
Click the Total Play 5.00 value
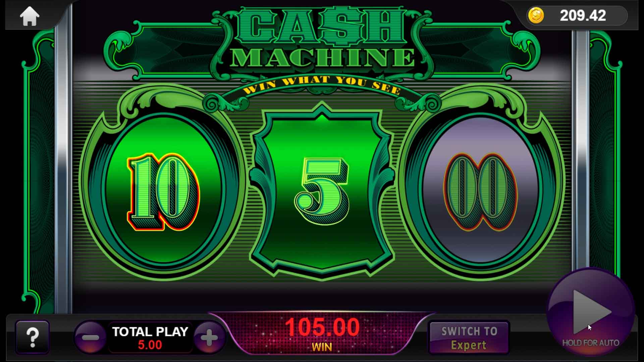point(150,345)
